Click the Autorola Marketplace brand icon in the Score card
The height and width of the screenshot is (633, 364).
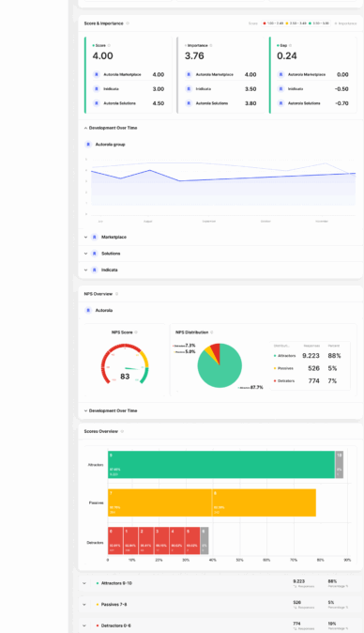coord(97,75)
